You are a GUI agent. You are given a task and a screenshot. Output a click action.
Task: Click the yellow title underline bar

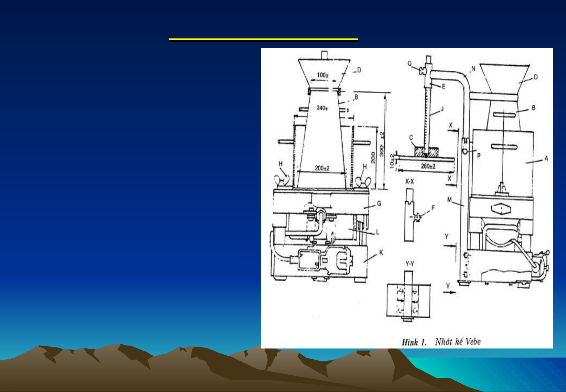pos(264,39)
